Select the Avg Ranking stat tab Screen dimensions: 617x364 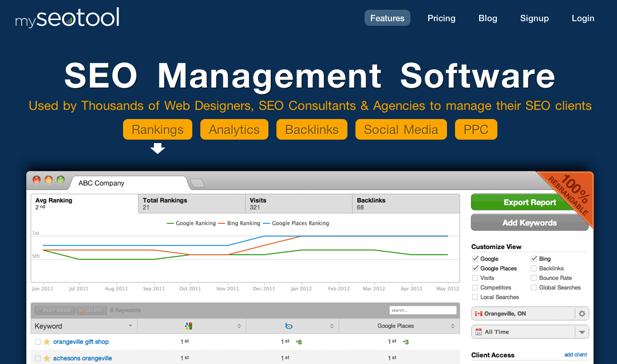pyautogui.click(x=85, y=203)
